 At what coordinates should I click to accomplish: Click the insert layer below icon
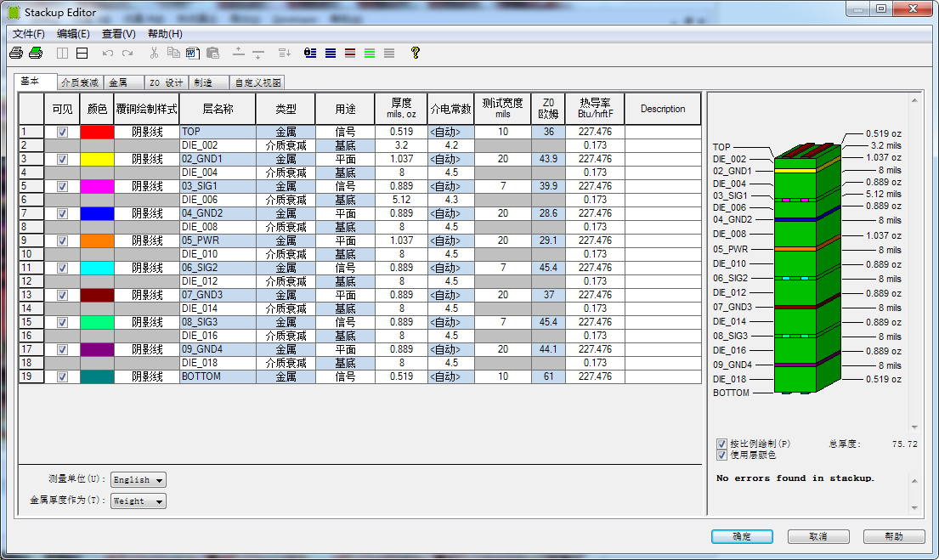click(x=258, y=54)
